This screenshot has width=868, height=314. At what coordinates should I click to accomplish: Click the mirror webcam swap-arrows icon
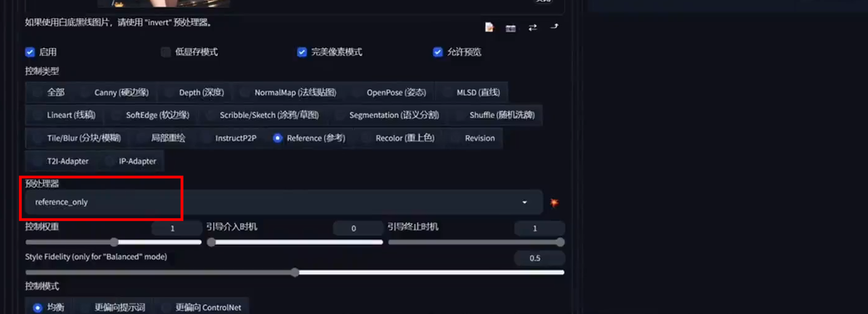click(x=532, y=27)
